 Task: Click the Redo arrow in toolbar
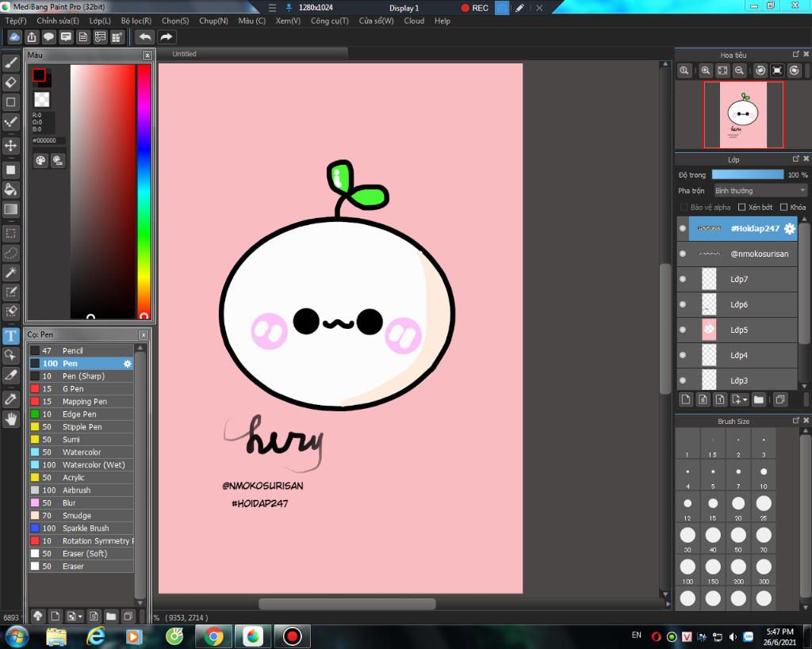click(x=167, y=36)
